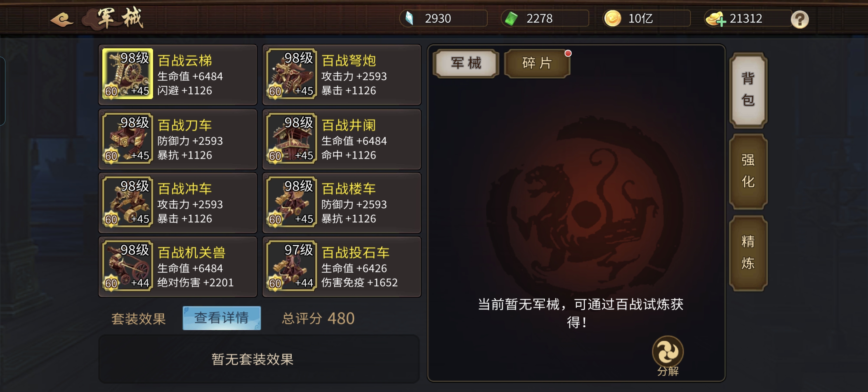Click the back arrow cloud icon
The height and width of the screenshot is (392, 868).
pos(62,19)
